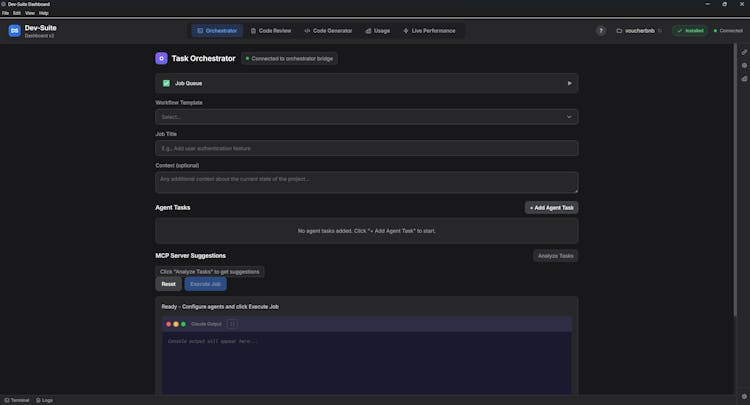Click the Add Agent Task button

551,207
